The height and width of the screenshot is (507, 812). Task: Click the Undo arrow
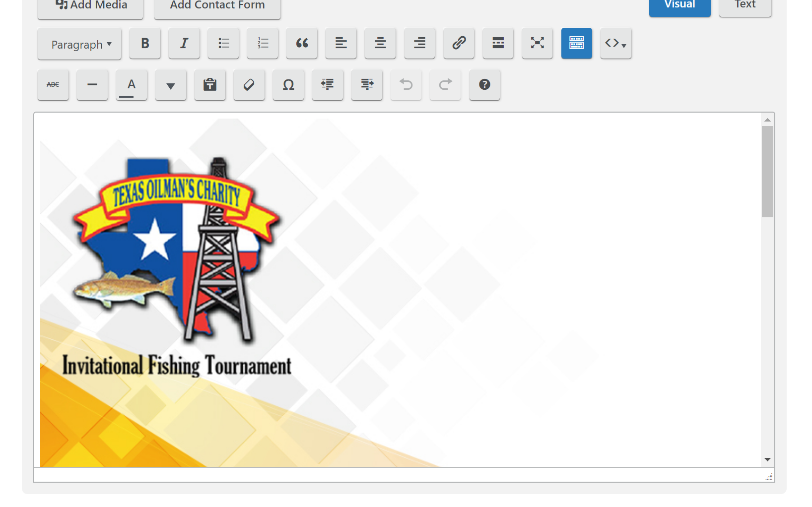coord(406,85)
